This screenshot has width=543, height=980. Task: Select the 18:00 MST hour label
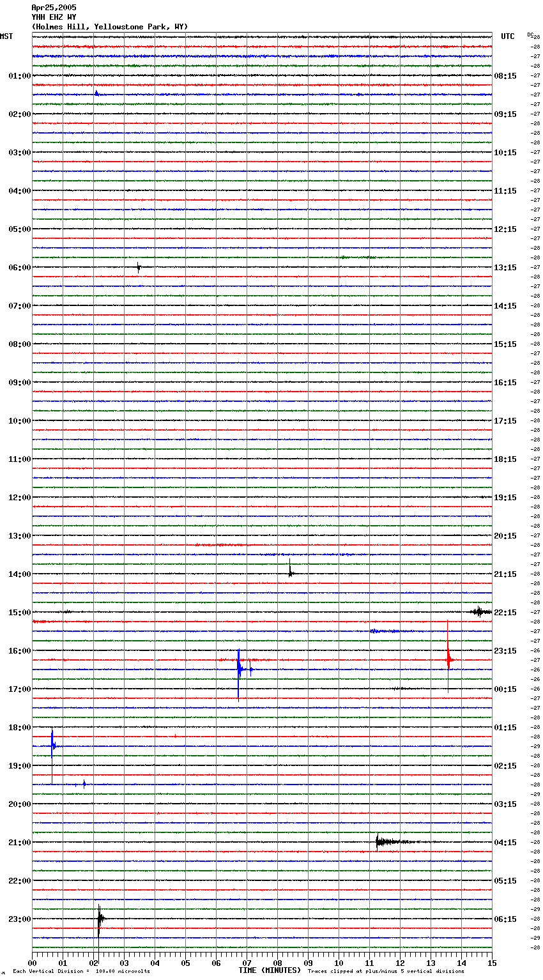(19, 728)
